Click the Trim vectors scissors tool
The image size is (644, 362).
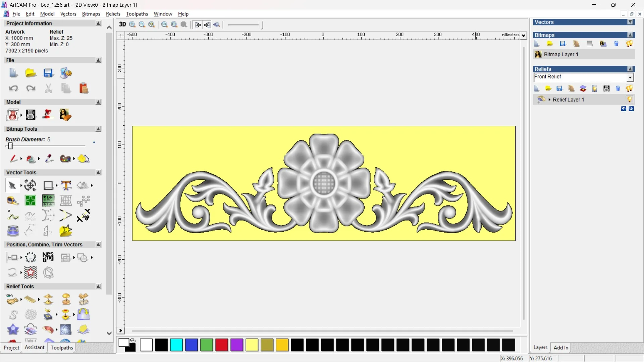point(83,216)
